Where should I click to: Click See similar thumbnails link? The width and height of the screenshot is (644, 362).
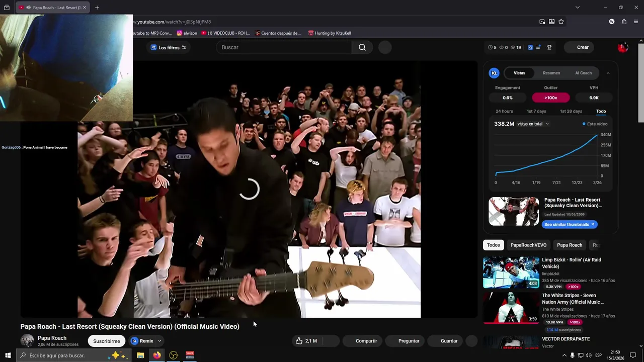click(570, 224)
